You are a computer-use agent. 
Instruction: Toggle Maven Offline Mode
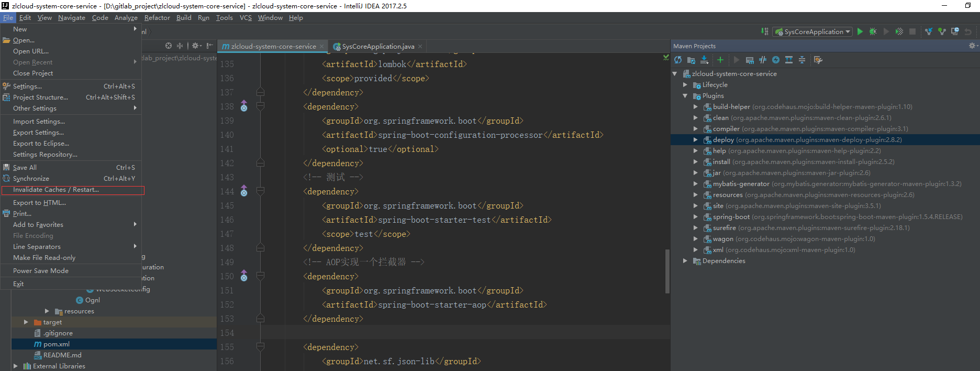click(x=763, y=60)
